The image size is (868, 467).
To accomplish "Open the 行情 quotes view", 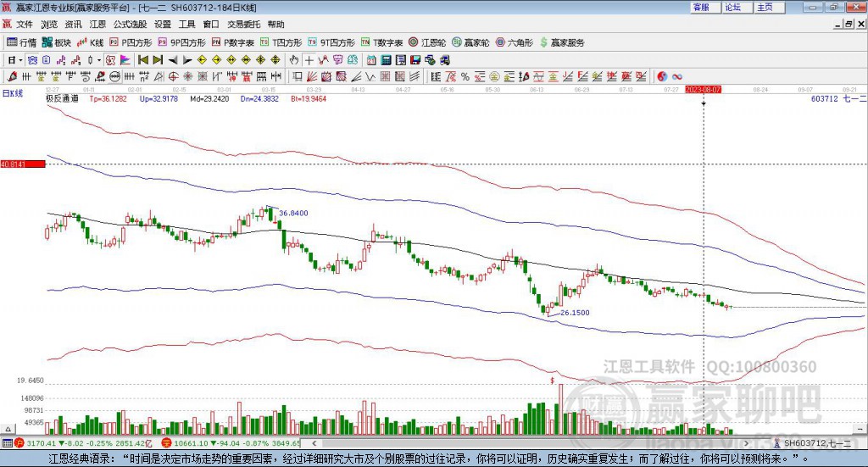I will (21, 42).
